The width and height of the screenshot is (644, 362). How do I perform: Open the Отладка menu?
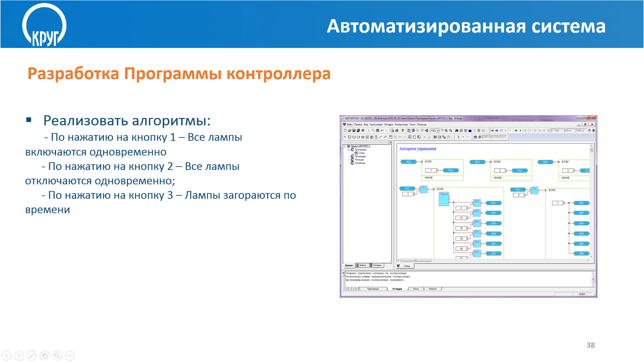(x=388, y=124)
